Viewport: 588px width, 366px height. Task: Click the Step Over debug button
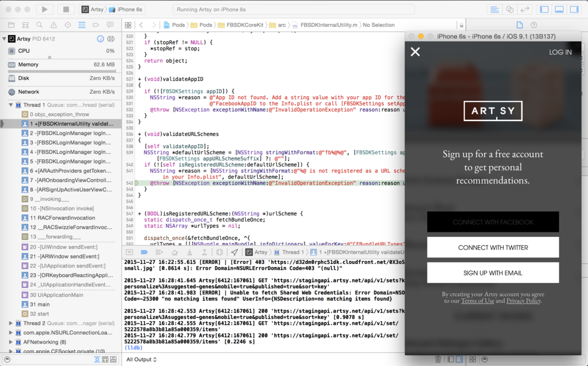pyautogui.click(x=175, y=252)
